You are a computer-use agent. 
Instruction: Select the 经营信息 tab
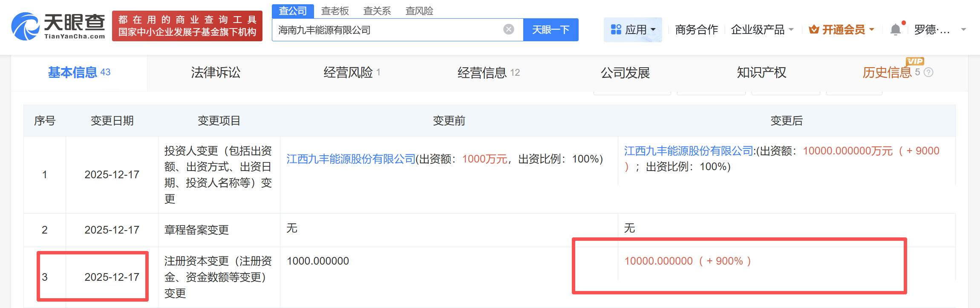point(489,73)
